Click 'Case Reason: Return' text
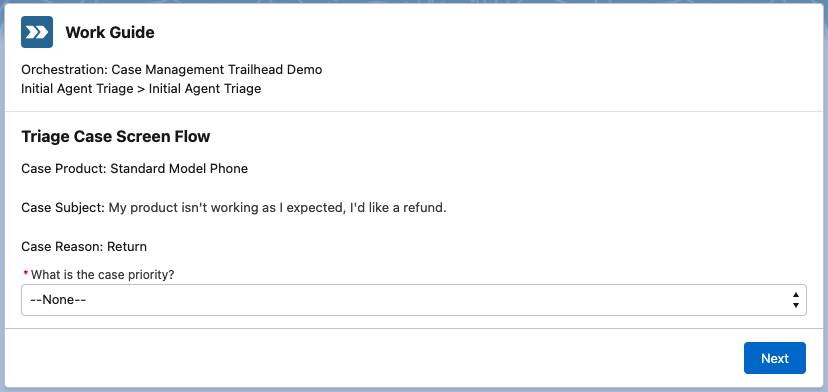This screenshot has width=828, height=392. tap(84, 247)
